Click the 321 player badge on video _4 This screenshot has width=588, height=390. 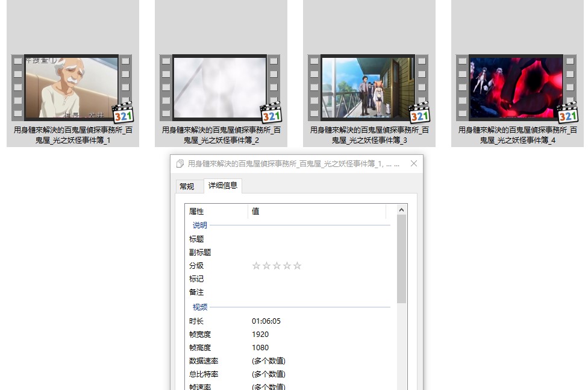568,113
